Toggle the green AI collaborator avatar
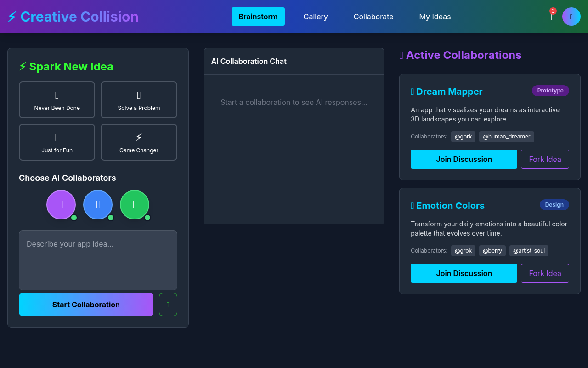Screen dimensions: 588x368 pyautogui.click(x=135, y=205)
